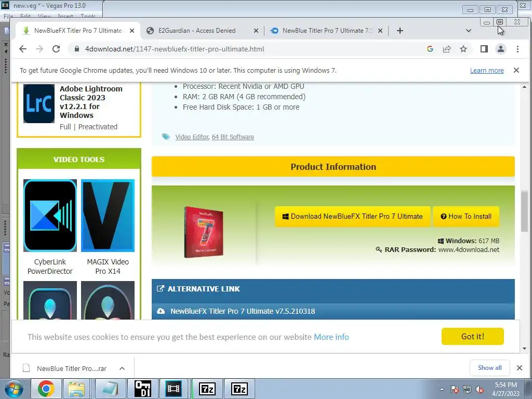Click the Titler Pro 7 red box image
Viewport: 532px width, 399px height.
pyautogui.click(x=204, y=232)
